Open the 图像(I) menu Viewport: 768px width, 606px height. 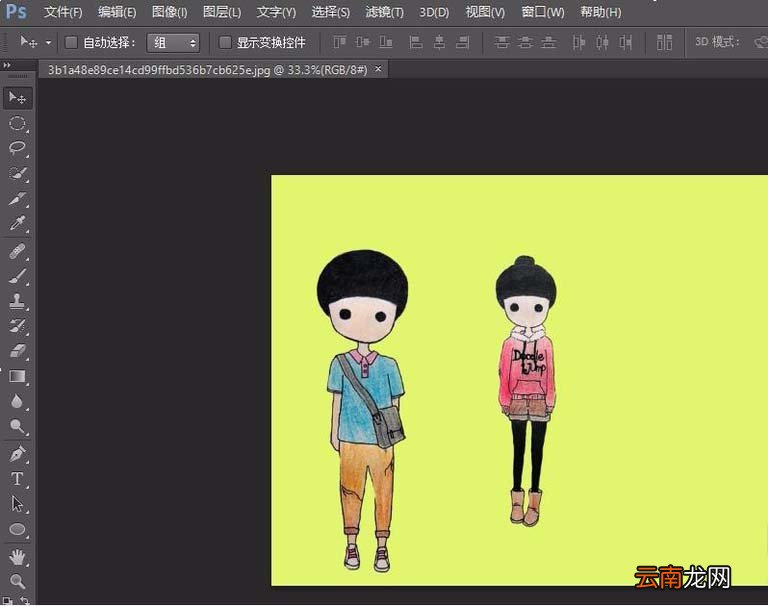click(x=169, y=12)
